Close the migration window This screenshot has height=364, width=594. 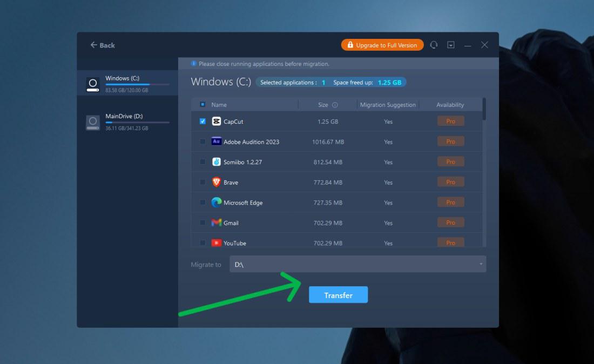point(484,45)
